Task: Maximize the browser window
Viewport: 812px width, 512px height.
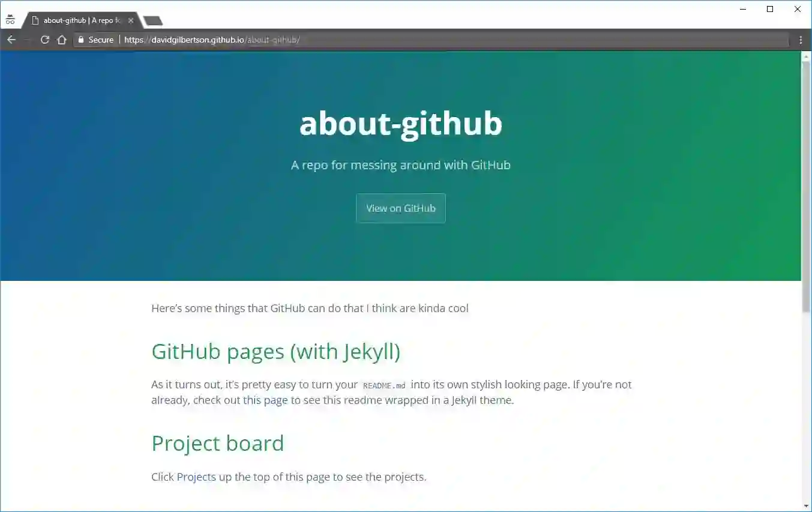Action: tap(770, 9)
